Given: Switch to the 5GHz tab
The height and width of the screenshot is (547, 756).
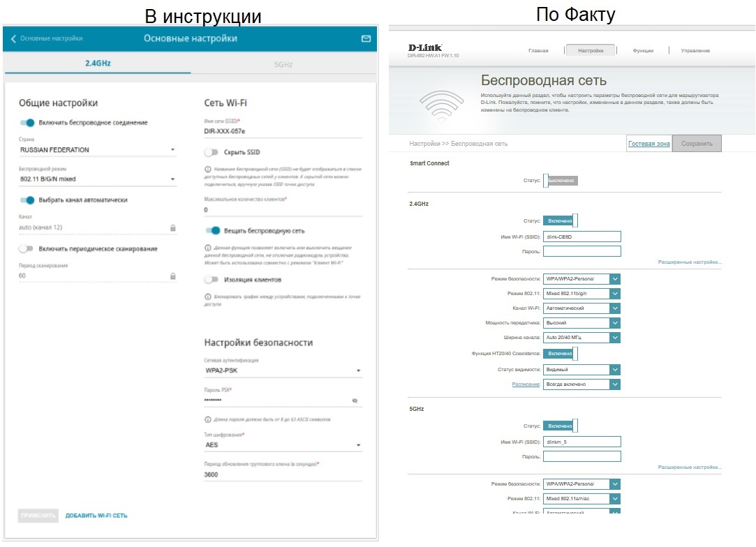Looking at the screenshot, I should (x=283, y=64).
